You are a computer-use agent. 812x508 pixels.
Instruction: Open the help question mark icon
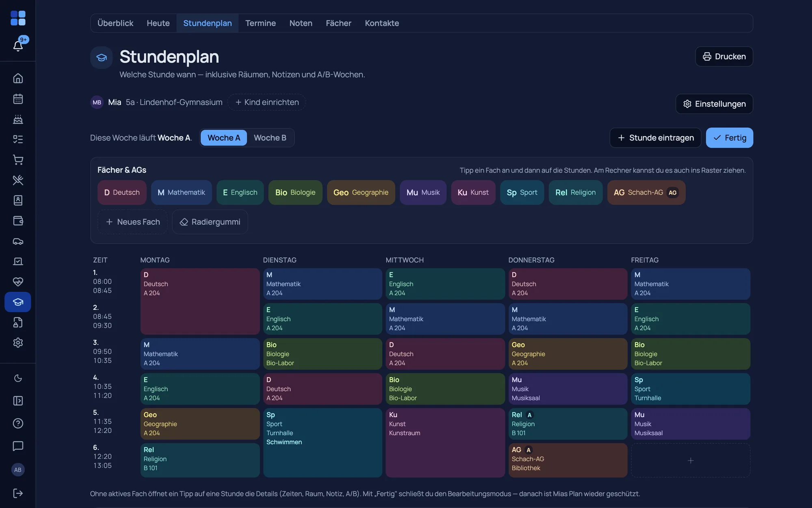[x=18, y=423]
